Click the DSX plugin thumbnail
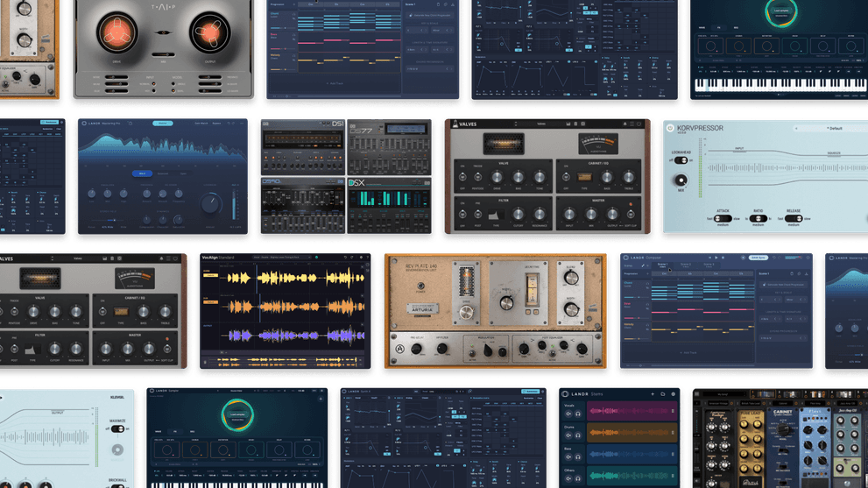This screenshot has height=488, width=868. point(389,205)
